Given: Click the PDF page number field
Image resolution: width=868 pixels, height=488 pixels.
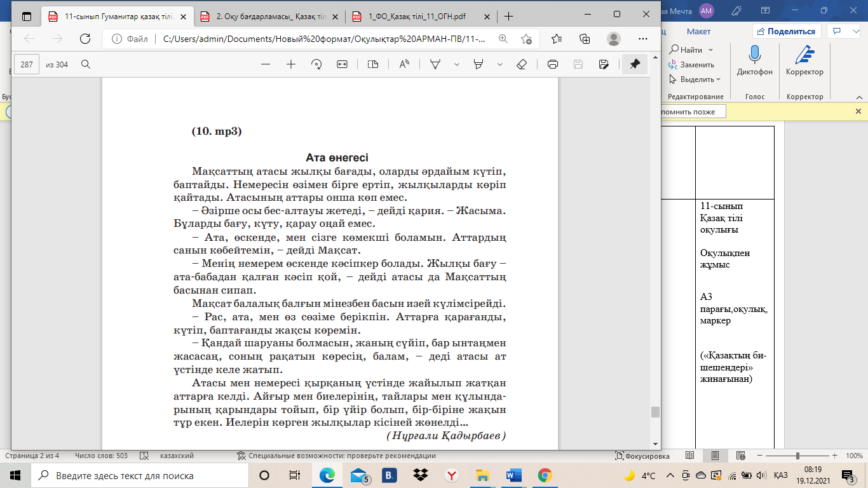Looking at the screenshot, I should coord(27,64).
